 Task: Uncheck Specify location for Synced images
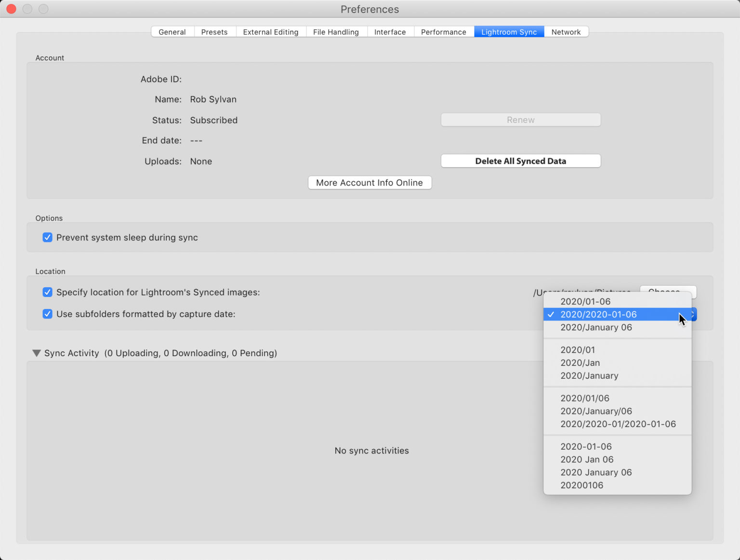47,292
